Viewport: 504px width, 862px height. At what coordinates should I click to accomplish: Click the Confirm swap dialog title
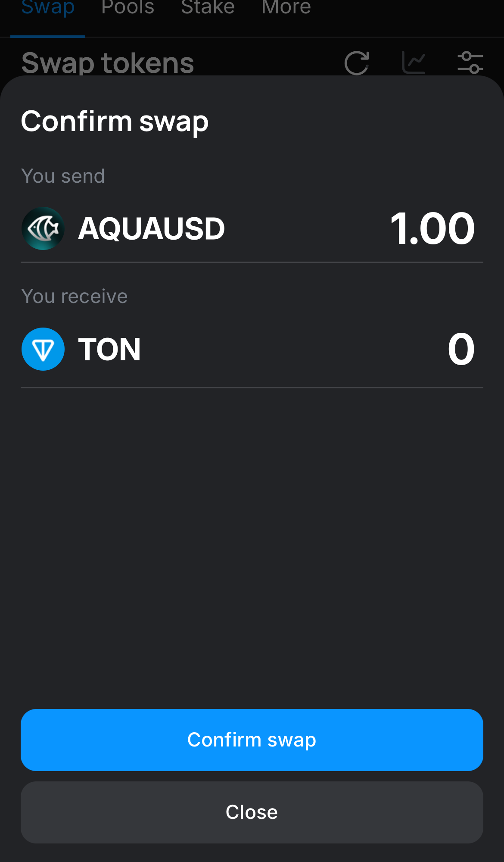click(115, 122)
